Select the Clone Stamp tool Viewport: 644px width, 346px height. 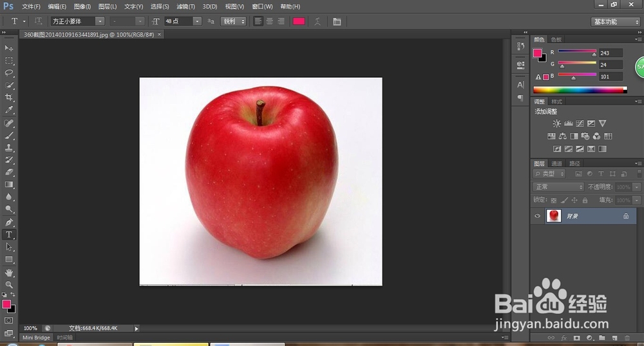coord(8,147)
